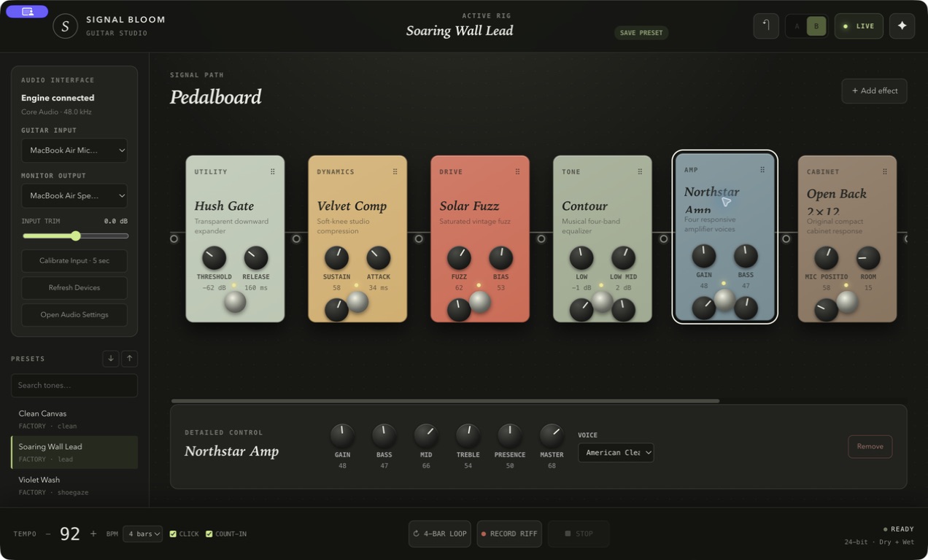
Task: Click the undo arrow icon in header
Action: pos(766,26)
